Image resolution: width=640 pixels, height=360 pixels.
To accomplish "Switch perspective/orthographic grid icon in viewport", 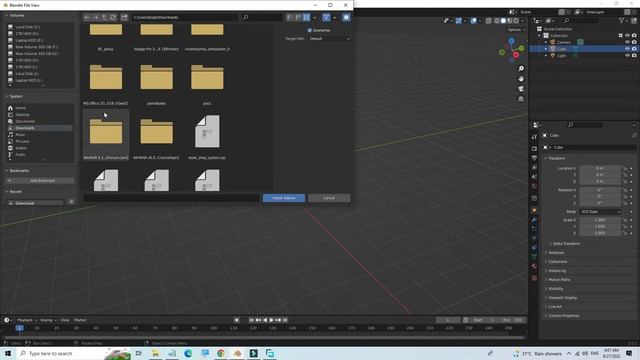I will click(521, 99).
